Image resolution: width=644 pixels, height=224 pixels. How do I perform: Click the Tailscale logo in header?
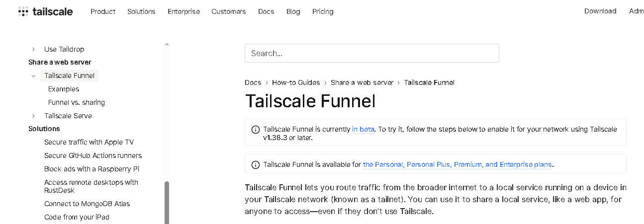45,11
